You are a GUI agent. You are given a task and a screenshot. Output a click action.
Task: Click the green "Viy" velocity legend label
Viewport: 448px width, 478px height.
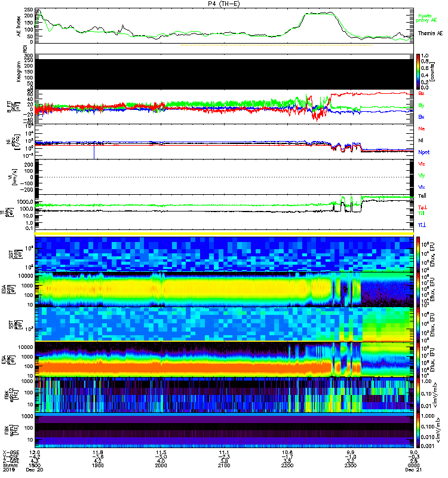coord(422,176)
